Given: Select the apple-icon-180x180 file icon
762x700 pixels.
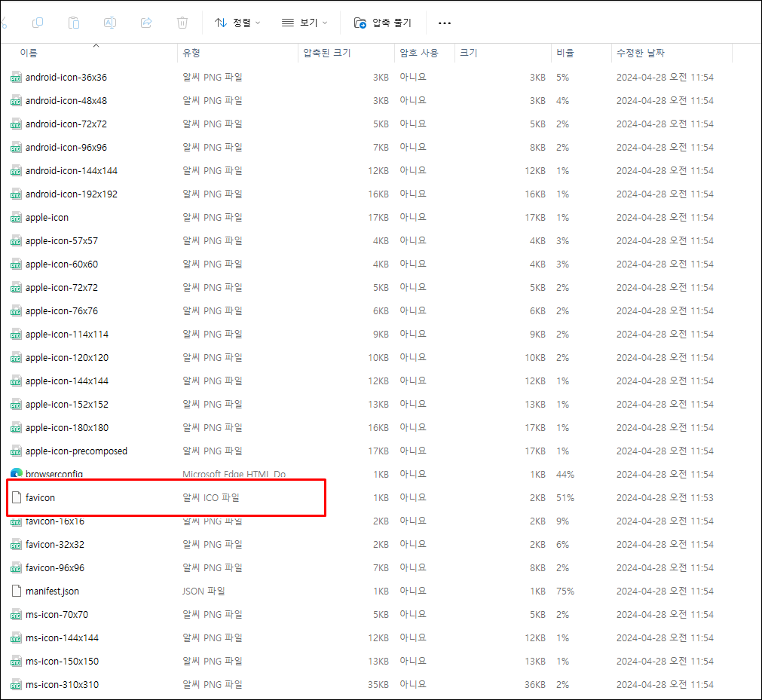Looking at the screenshot, I should [16, 427].
